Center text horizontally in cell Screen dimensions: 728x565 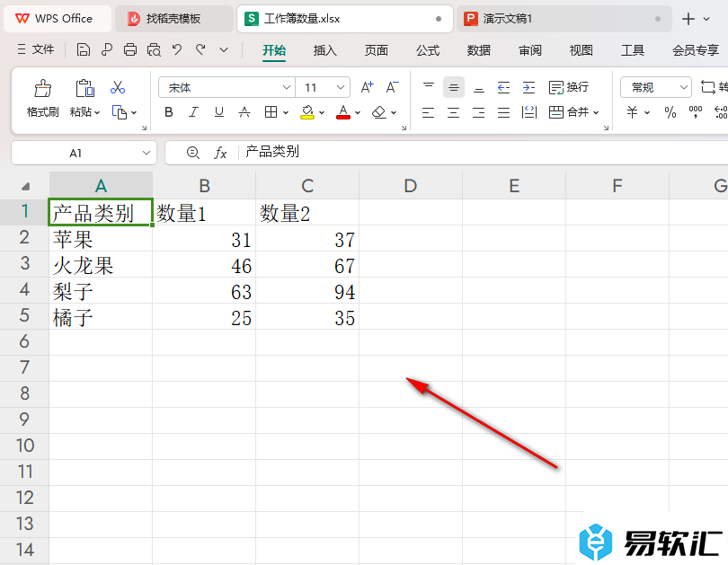454,112
